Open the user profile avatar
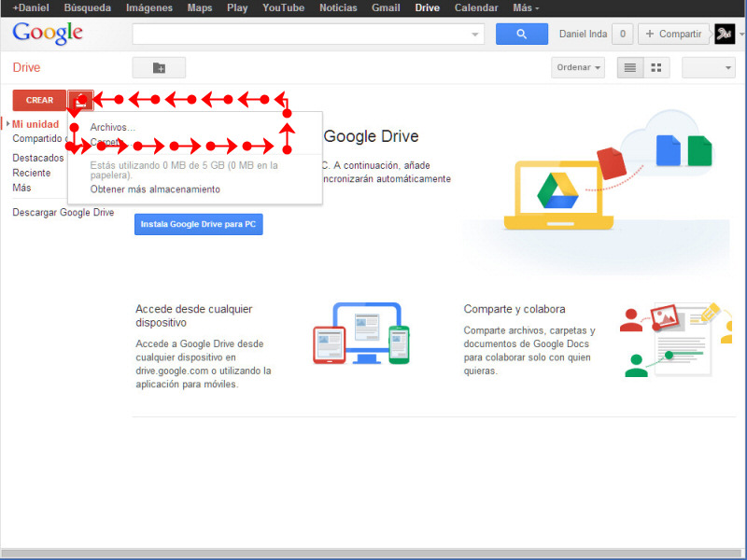The image size is (747, 560). pyautogui.click(x=725, y=34)
